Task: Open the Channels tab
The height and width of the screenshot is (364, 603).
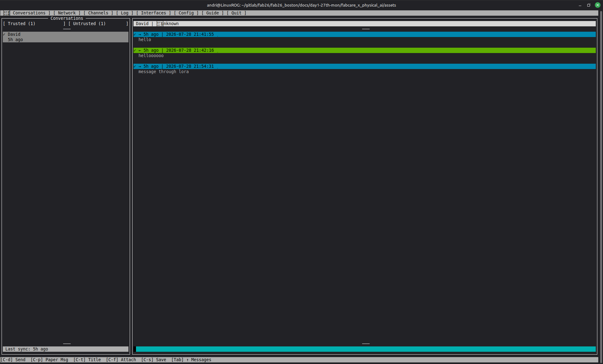Action: coord(98,13)
